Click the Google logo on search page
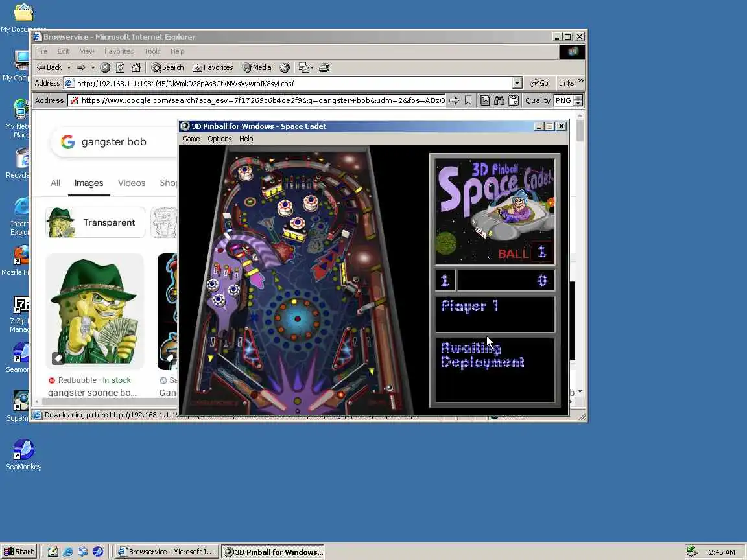The image size is (747, 560). [x=68, y=141]
